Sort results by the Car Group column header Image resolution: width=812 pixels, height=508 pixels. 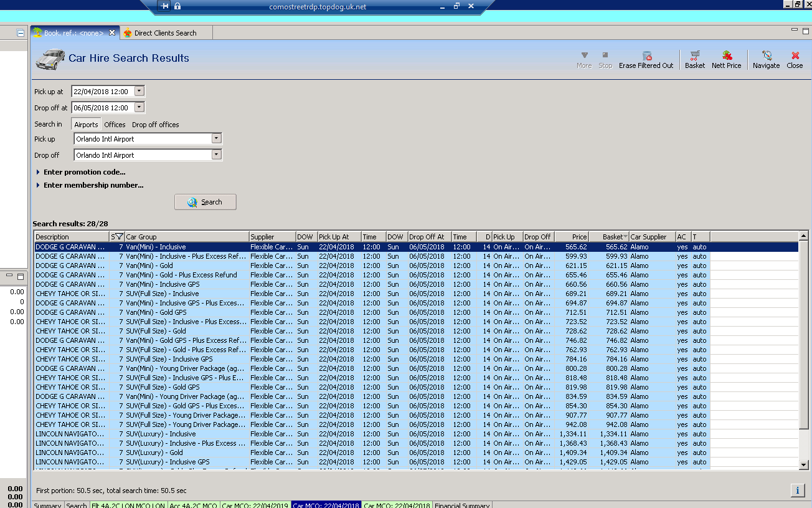click(187, 237)
